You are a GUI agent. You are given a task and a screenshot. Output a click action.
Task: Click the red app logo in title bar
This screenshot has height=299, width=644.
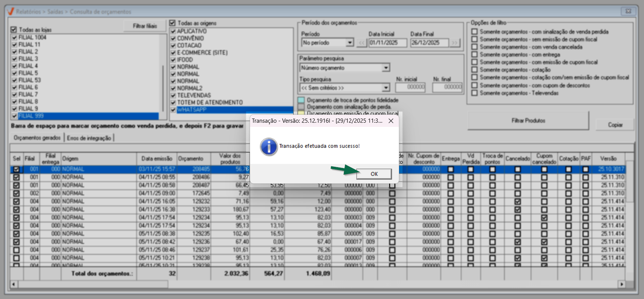(11, 11)
